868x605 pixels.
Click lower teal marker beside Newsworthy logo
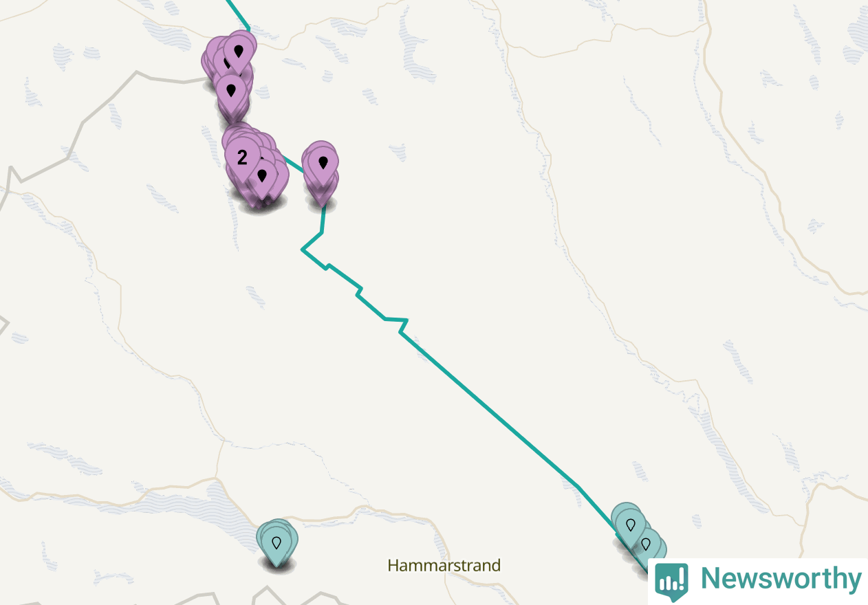pyautogui.click(x=645, y=544)
